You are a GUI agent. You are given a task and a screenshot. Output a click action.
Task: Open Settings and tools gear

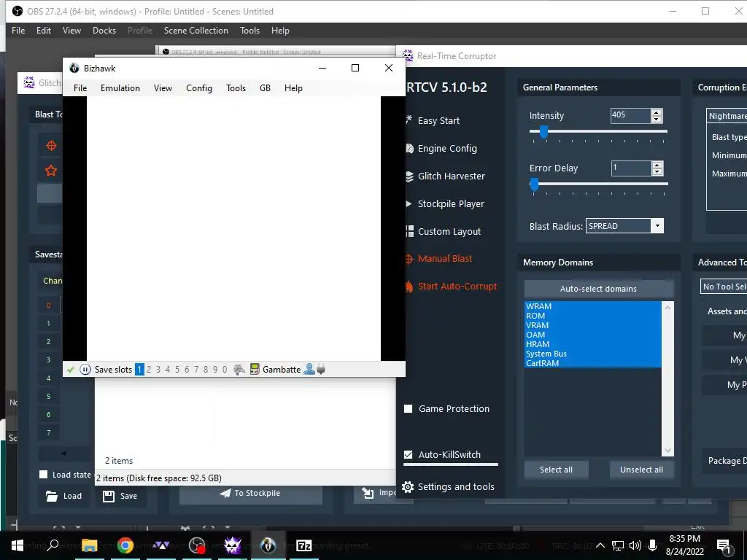coord(408,486)
